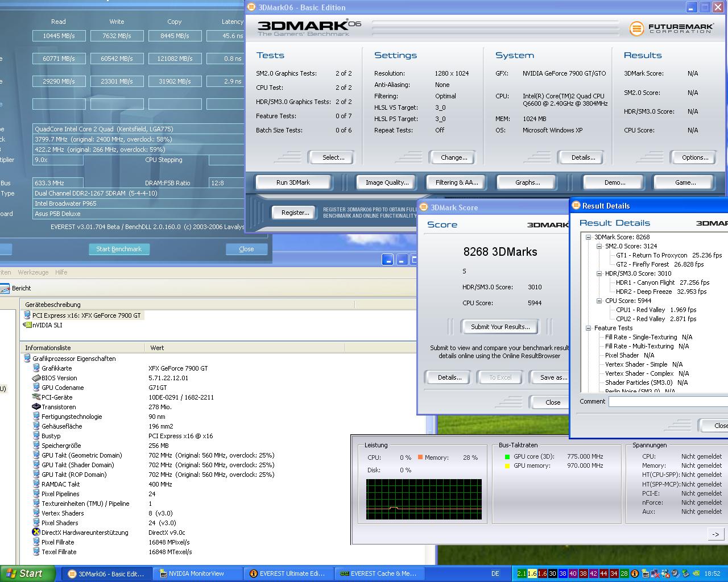Click Start Benchmark in EVEREST benchmark window
The height and width of the screenshot is (582, 728).
pos(119,249)
